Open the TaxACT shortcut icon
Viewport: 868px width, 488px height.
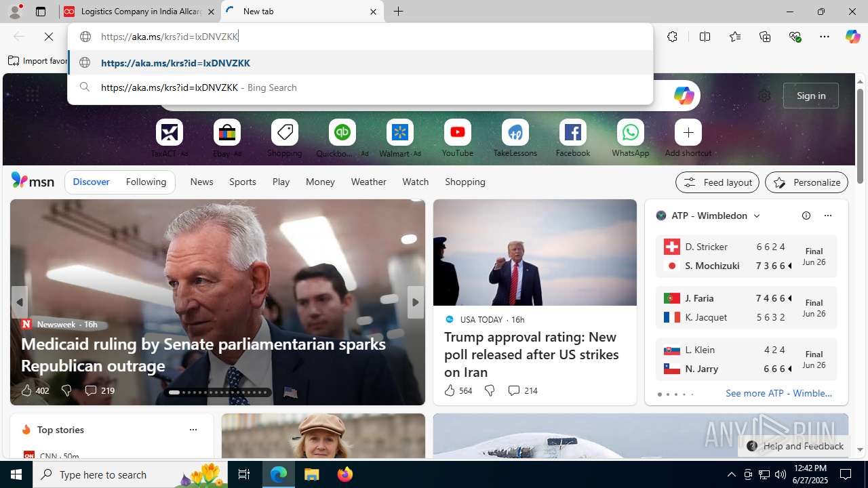coord(170,132)
